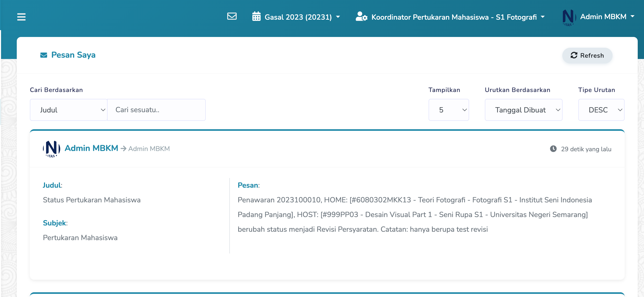644x297 pixels.
Task: Switch the DESC sort order dropdown
Action: tap(601, 110)
